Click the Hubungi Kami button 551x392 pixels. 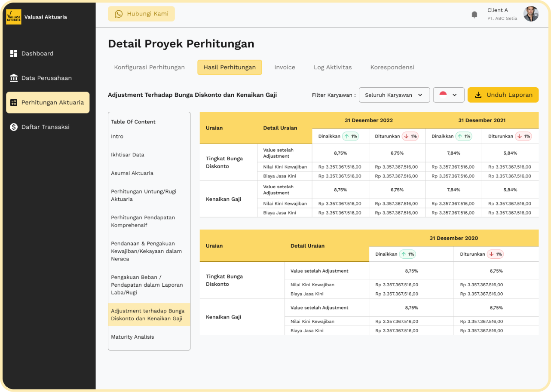click(141, 14)
